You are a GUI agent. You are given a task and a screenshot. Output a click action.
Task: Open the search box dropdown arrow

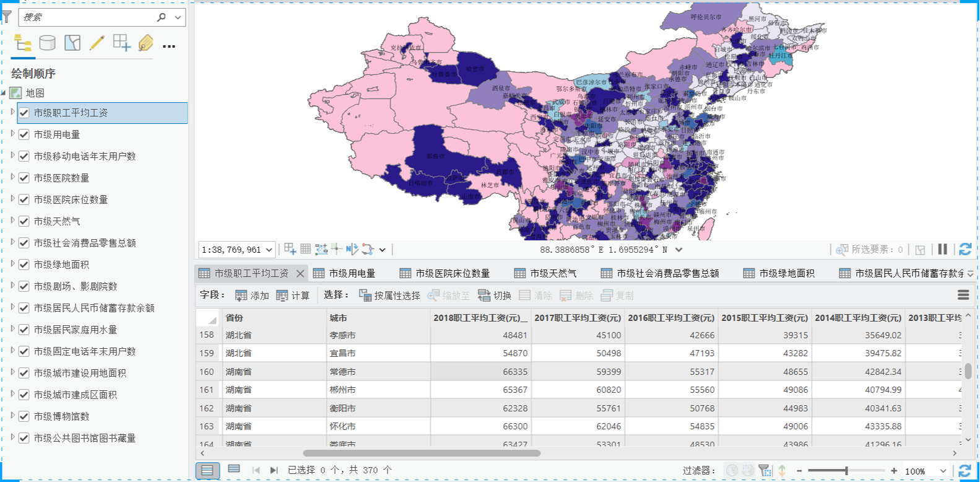(178, 17)
